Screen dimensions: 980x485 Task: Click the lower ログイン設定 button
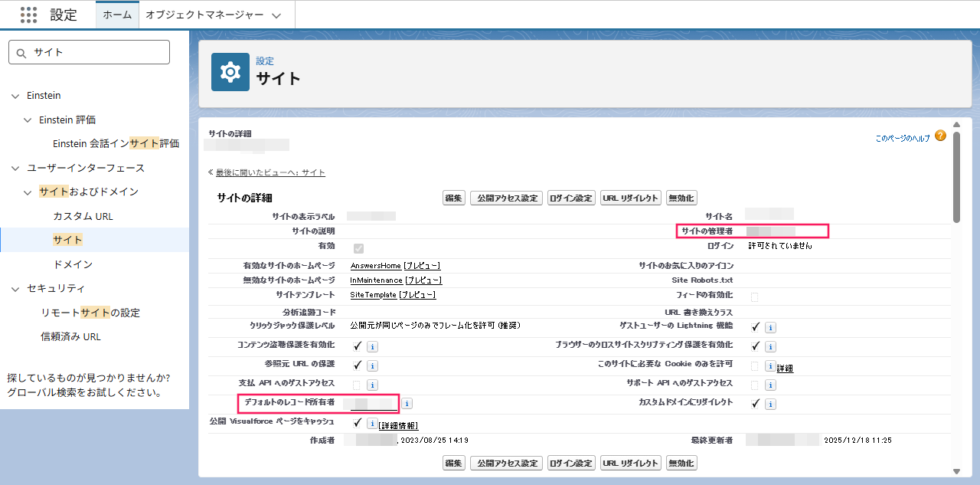point(571,463)
